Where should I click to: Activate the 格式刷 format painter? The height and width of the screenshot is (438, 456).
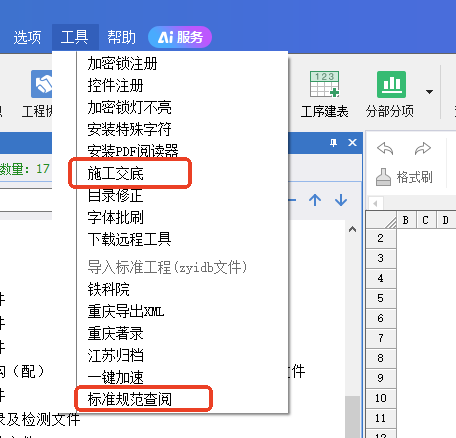click(x=404, y=177)
